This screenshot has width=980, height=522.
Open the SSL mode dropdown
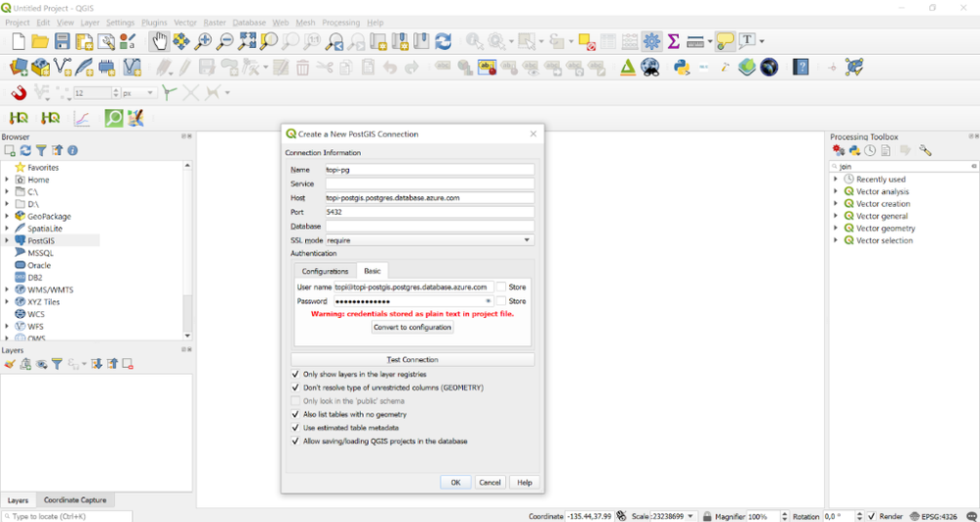[x=430, y=240]
